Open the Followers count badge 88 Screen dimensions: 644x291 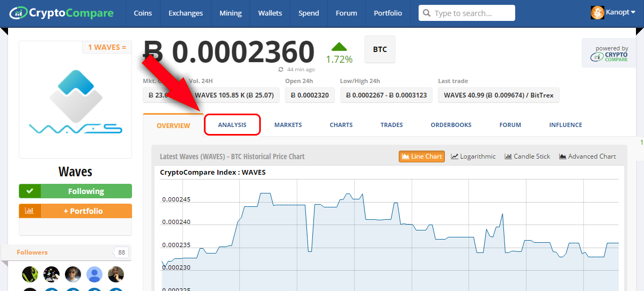point(122,252)
